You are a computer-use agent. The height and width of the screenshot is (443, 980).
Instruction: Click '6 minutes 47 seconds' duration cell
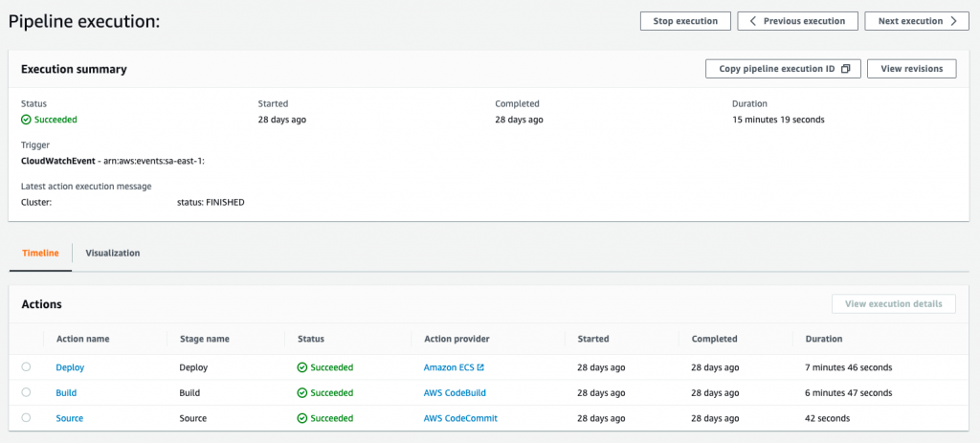click(849, 393)
